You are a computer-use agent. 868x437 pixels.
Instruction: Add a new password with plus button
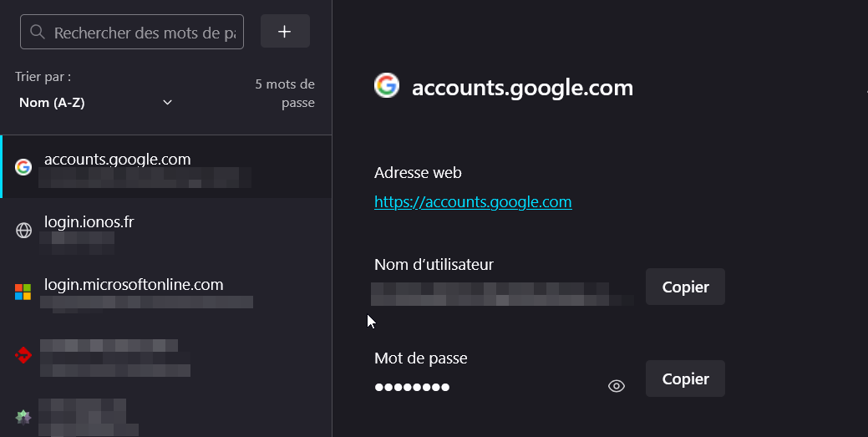coord(285,32)
